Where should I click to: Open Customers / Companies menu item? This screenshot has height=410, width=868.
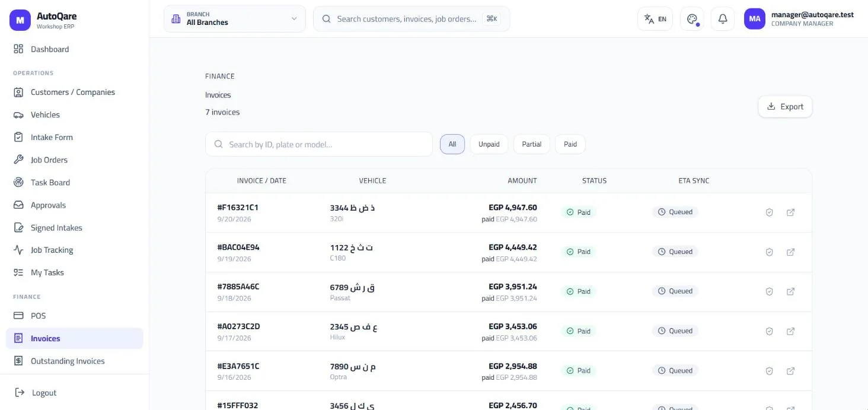(75, 92)
